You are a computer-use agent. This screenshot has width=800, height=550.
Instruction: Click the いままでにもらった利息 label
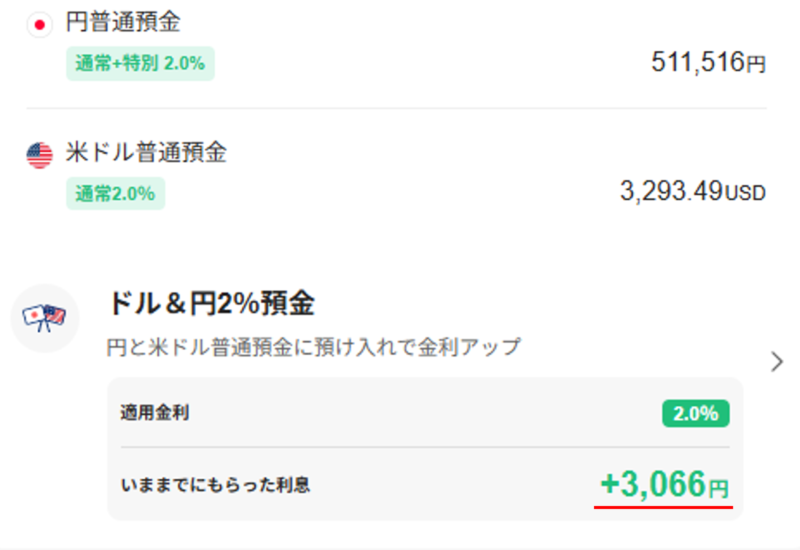[x=215, y=485]
